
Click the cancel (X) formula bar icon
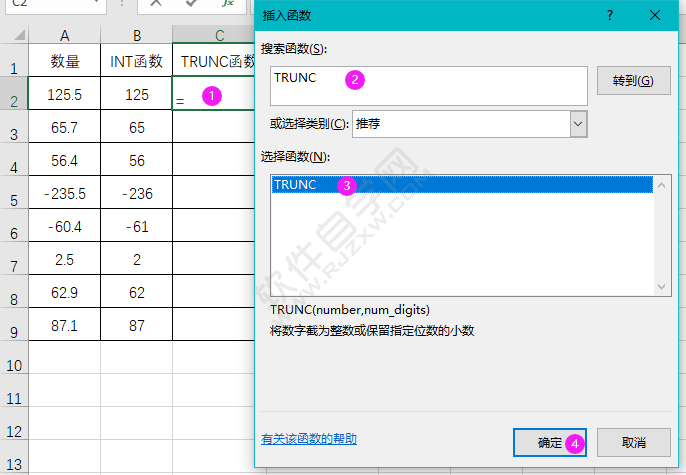(x=155, y=4)
